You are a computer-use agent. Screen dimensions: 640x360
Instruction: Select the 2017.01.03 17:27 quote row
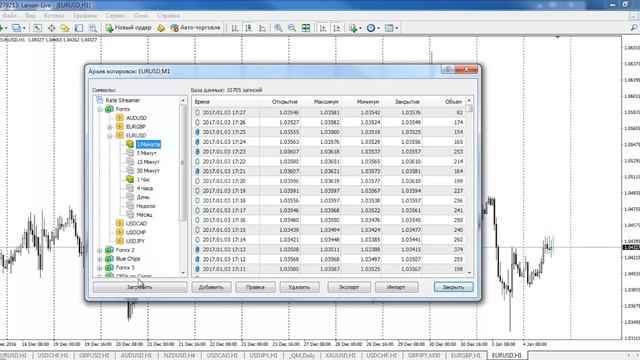pos(329,113)
